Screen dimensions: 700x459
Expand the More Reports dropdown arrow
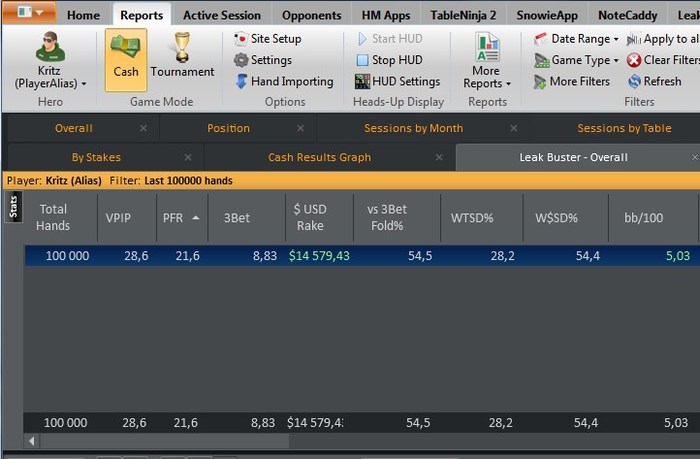pos(508,84)
